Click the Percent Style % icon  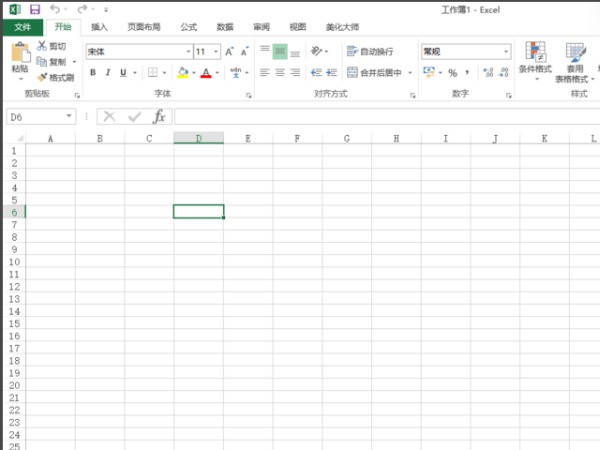[452, 73]
